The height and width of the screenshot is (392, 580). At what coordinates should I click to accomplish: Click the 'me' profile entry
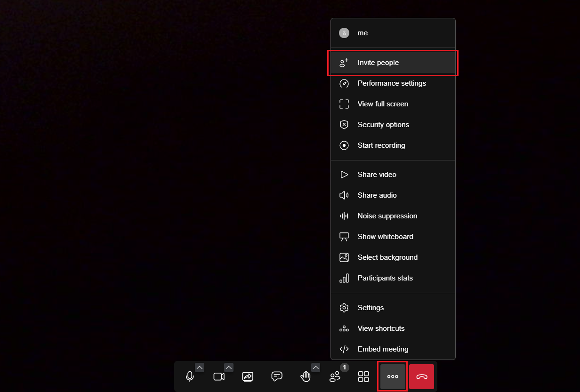click(x=362, y=33)
